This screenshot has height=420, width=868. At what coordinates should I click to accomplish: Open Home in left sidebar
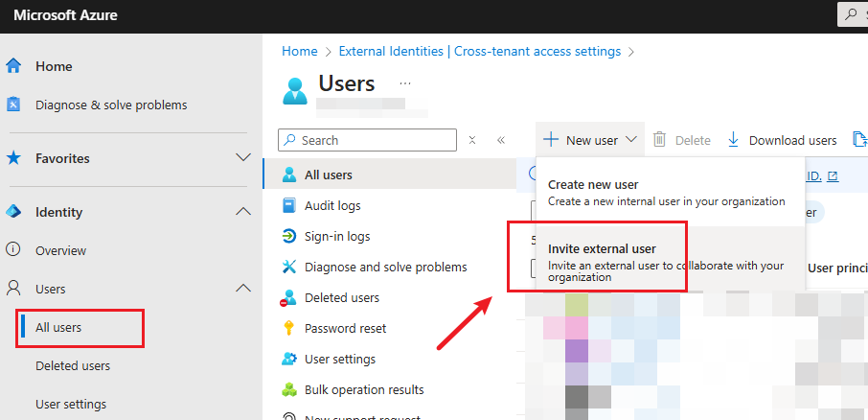click(54, 66)
